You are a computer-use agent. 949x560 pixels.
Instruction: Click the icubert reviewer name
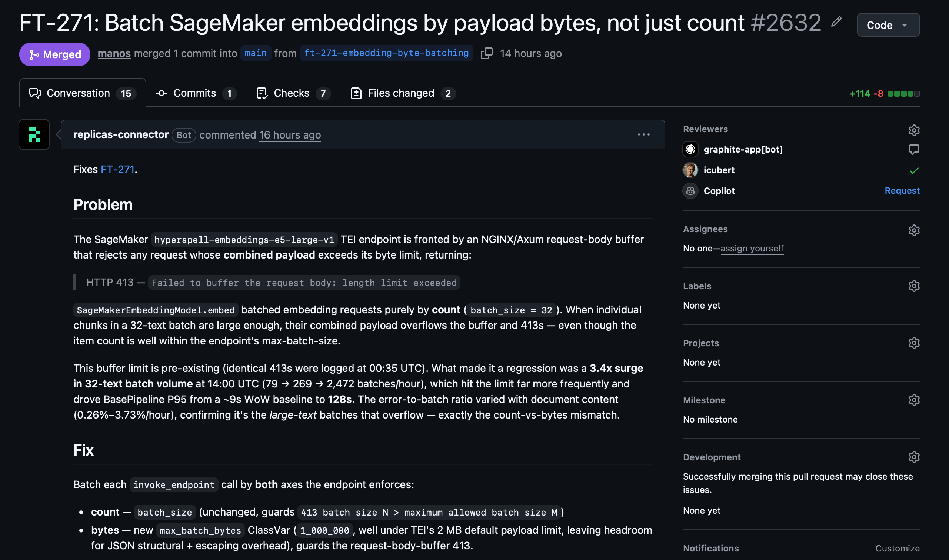click(719, 170)
